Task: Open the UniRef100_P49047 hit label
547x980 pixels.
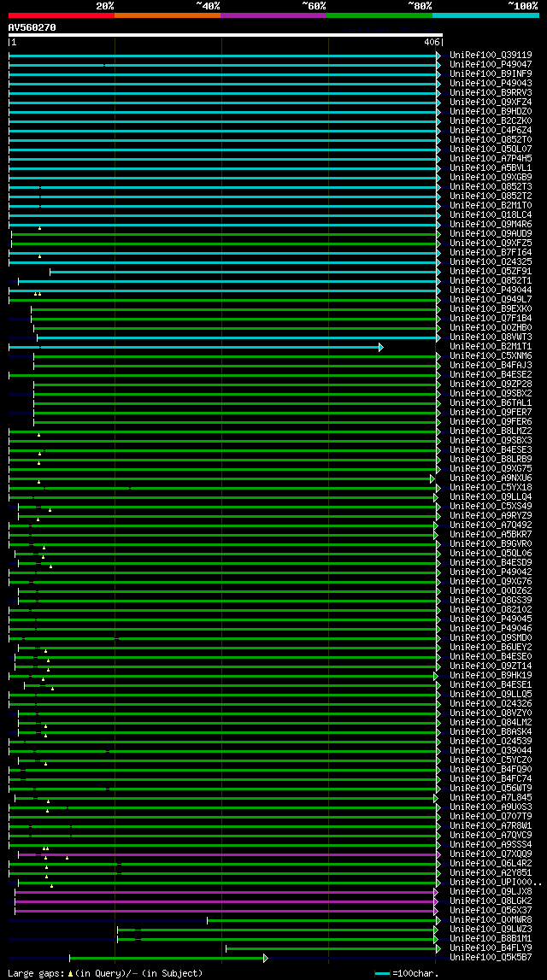Action: coord(491,64)
